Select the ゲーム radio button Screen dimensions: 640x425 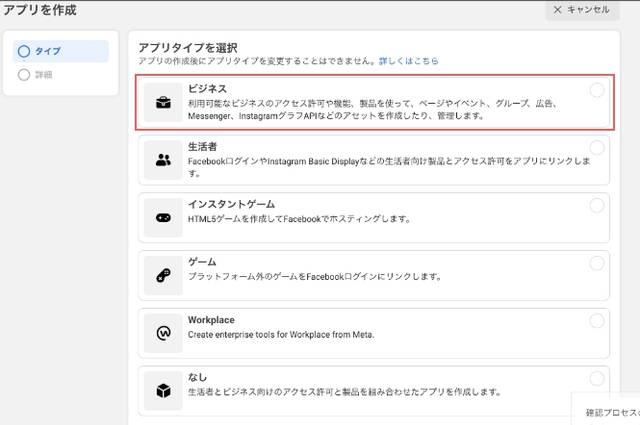click(597, 263)
